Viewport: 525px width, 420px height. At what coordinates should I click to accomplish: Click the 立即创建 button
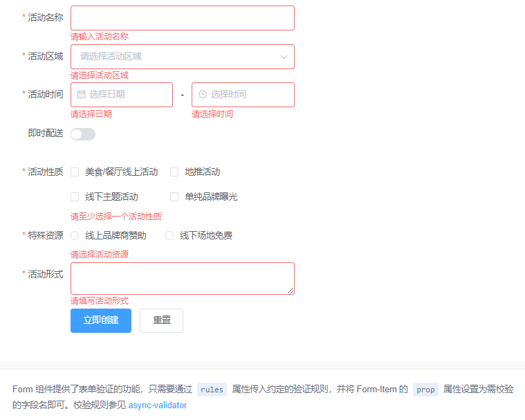click(x=101, y=320)
